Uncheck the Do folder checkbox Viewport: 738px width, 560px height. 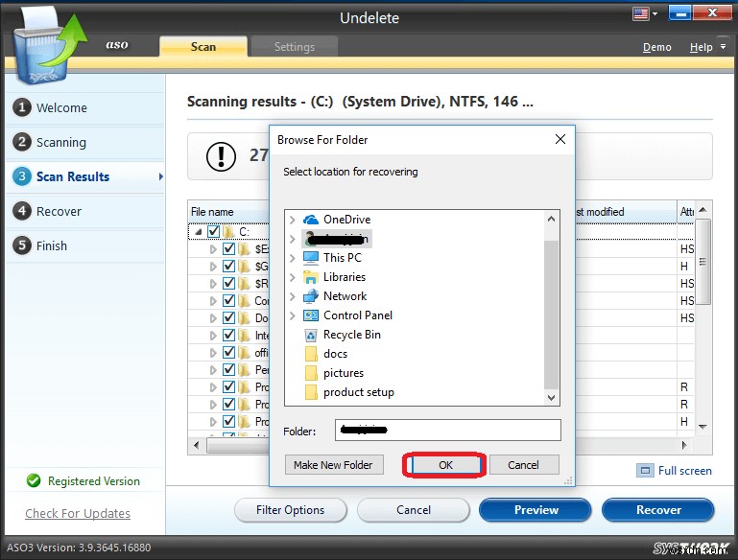tap(228, 317)
